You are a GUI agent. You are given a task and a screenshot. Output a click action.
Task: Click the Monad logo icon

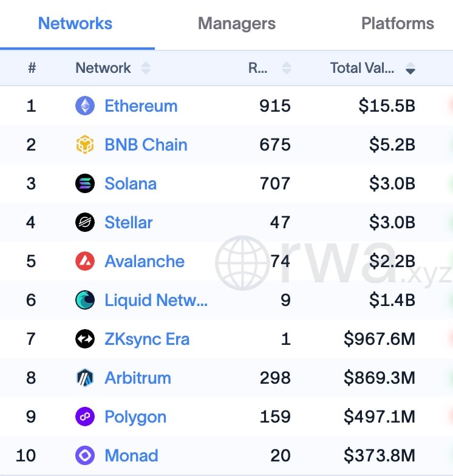point(85,455)
